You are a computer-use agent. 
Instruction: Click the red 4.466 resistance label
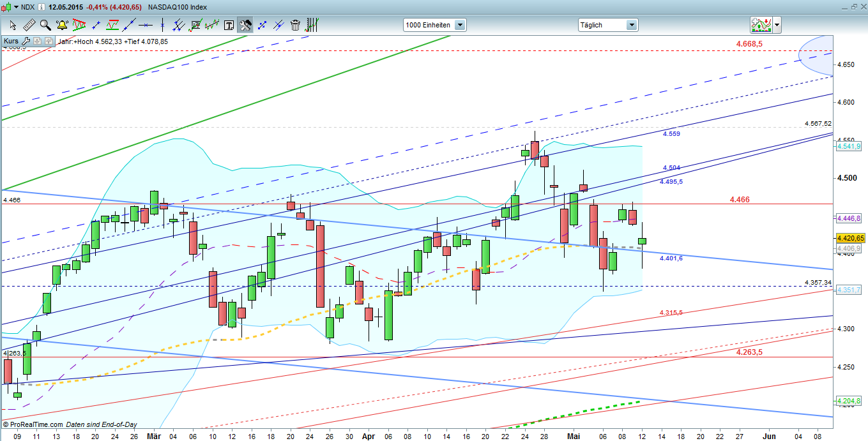[x=739, y=200]
